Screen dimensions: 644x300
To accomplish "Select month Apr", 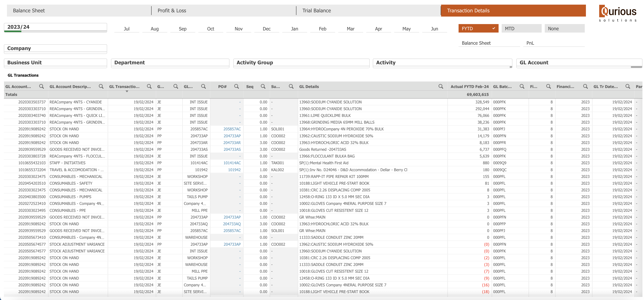I will [x=379, y=29].
